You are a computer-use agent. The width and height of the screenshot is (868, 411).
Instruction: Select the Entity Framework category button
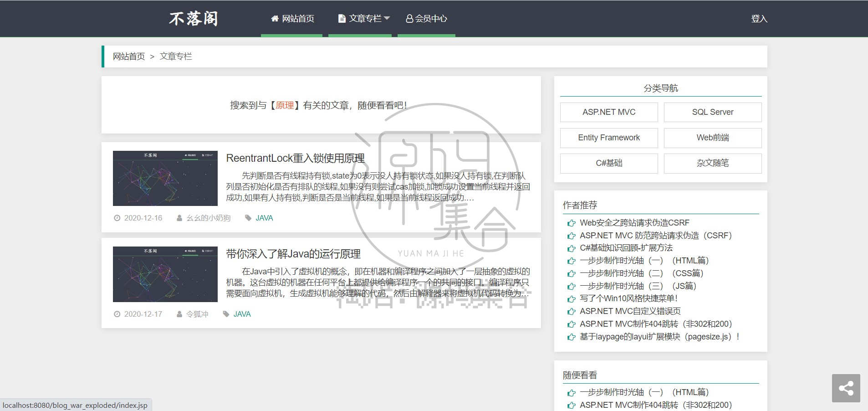coord(609,138)
